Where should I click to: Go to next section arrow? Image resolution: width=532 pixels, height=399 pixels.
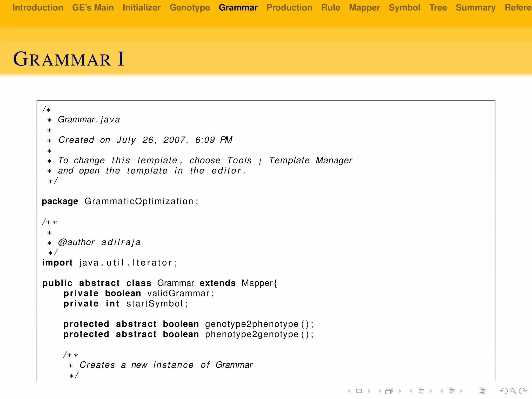tap(462, 391)
